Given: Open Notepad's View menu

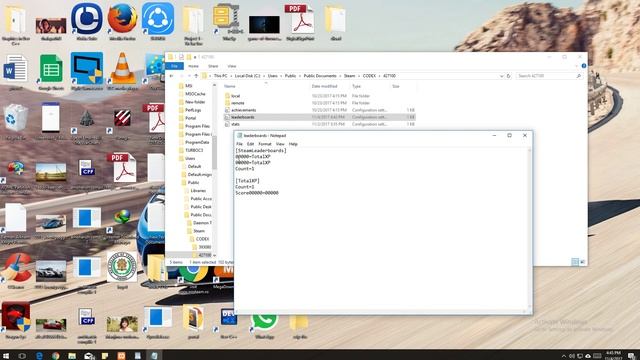Looking at the screenshot, I should coord(280,144).
